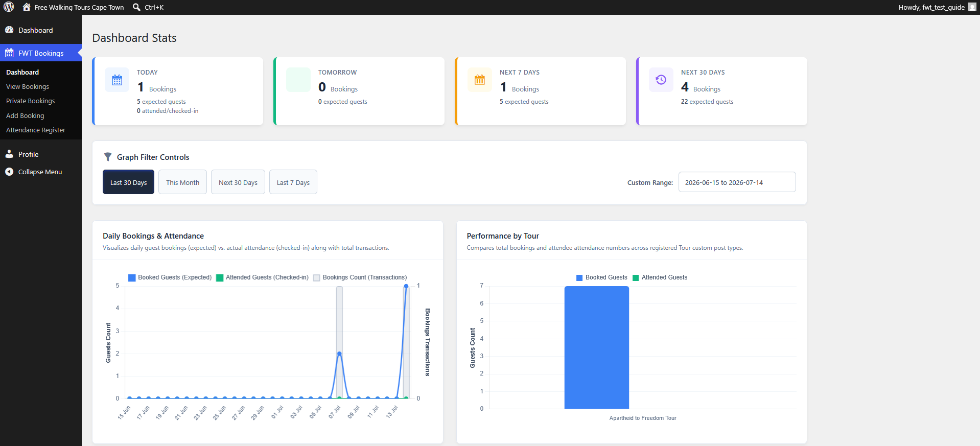980x446 pixels.
Task: Click the 07 Jul data point on chart
Action: click(339, 354)
